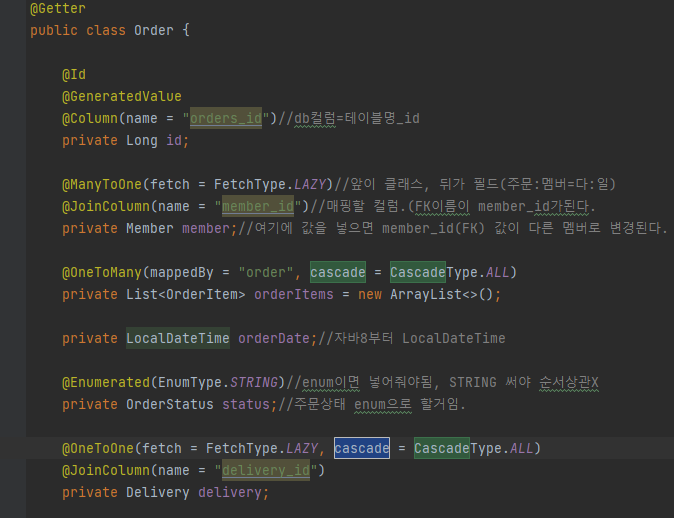The height and width of the screenshot is (518, 674).
Task: Click the @GeneratedValue annotation
Action: (x=122, y=97)
